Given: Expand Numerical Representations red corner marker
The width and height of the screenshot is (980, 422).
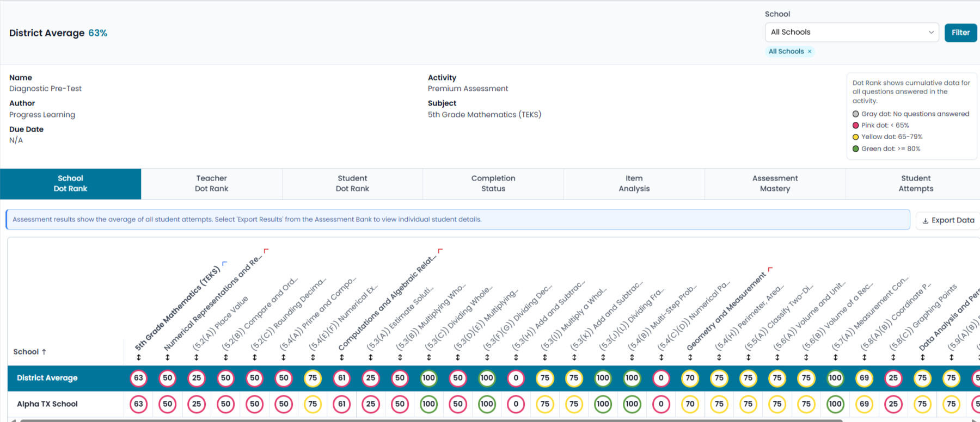Looking at the screenshot, I should (266, 251).
